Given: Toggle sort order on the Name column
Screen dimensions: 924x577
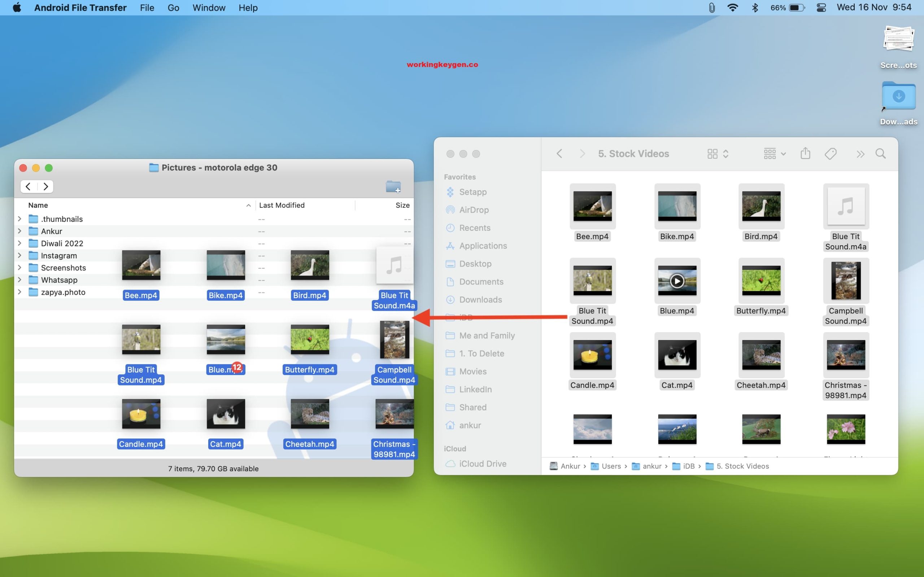Looking at the screenshot, I should (x=248, y=205).
